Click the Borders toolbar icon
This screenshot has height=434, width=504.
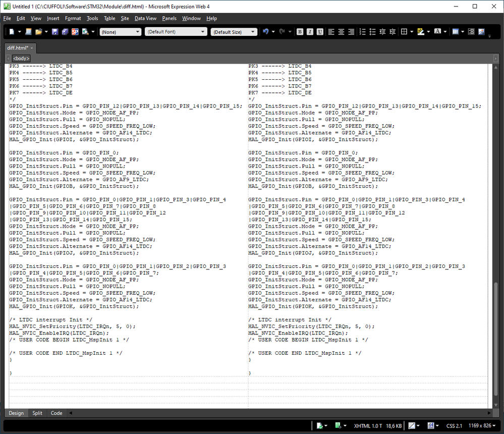point(404,31)
